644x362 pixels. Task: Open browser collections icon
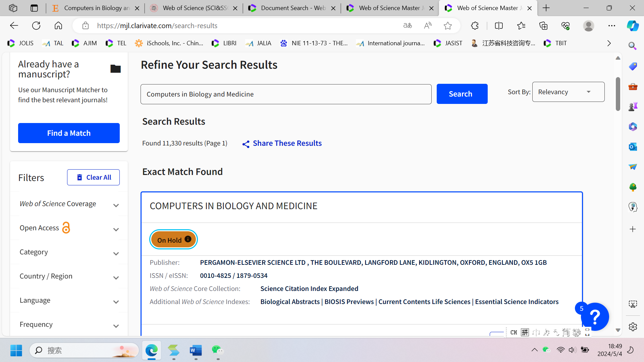pos(543,25)
